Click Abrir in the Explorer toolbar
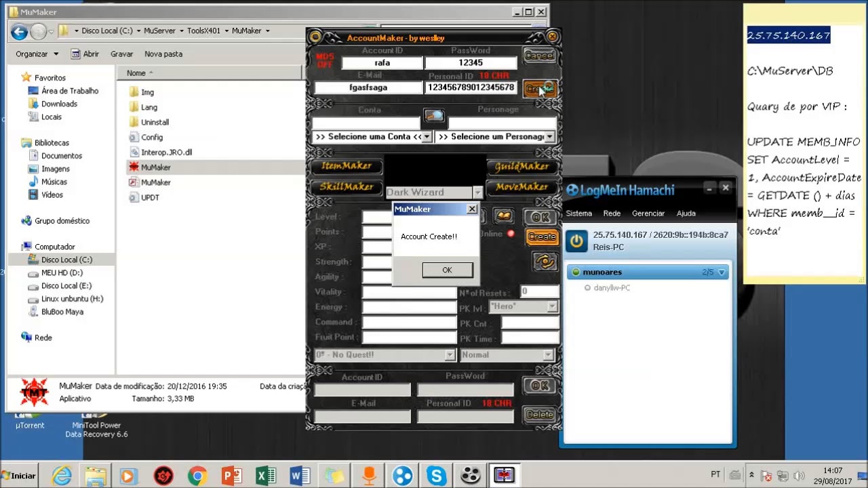The width and height of the screenshot is (868, 488). tap(84, 54)
